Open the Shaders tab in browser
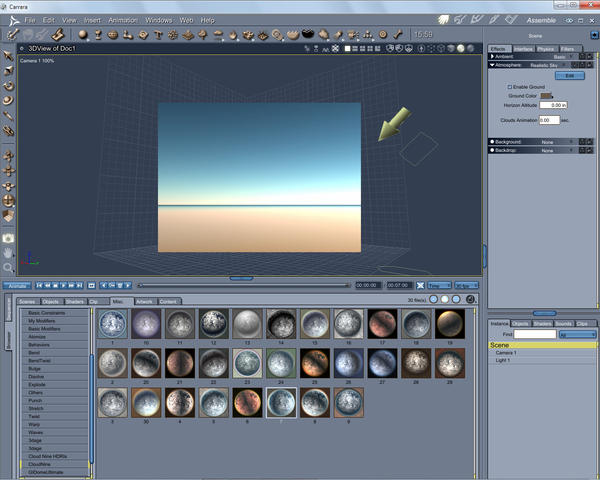 click(75, 300)
